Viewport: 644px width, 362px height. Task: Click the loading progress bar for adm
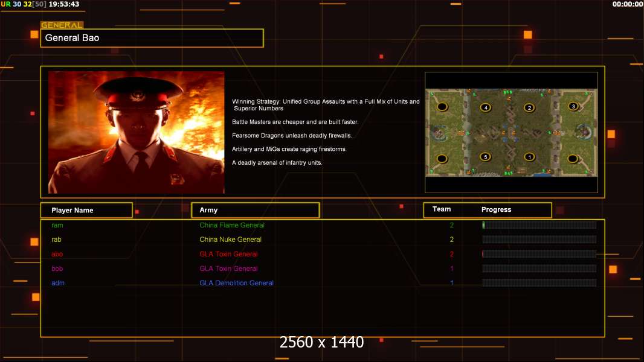pyautogui.click(x=539, y=283)
